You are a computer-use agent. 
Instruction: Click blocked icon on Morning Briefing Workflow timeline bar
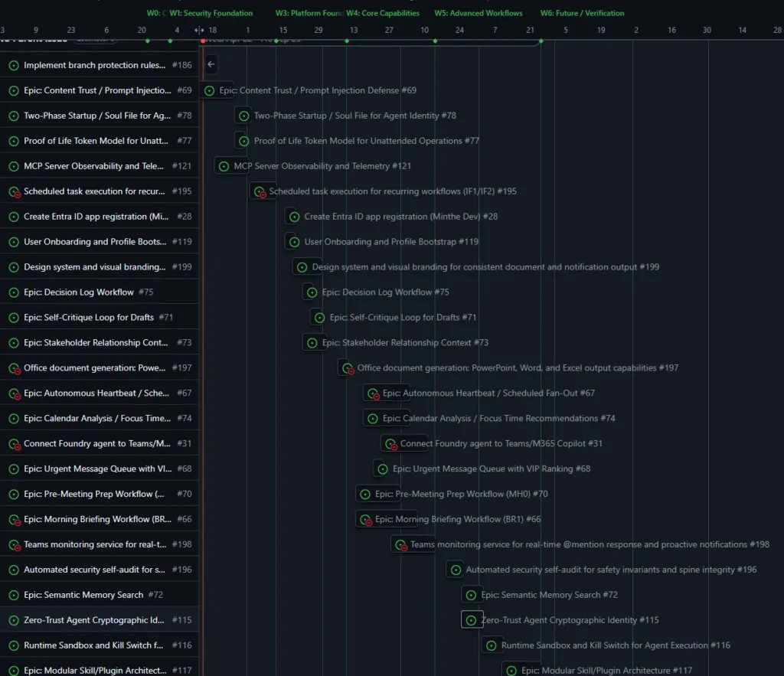[366, 520]
